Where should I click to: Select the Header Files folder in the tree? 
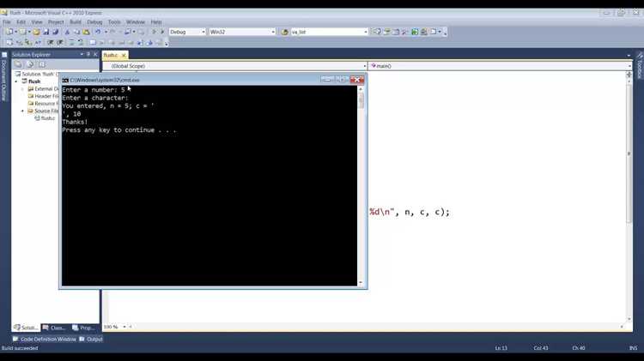[43, 96]
